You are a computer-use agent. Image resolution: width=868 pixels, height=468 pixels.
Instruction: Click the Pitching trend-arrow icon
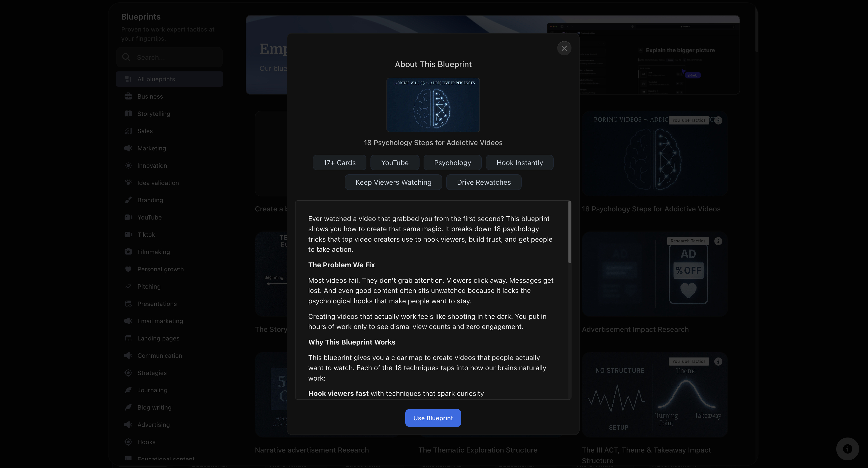(x=128, y=286)
